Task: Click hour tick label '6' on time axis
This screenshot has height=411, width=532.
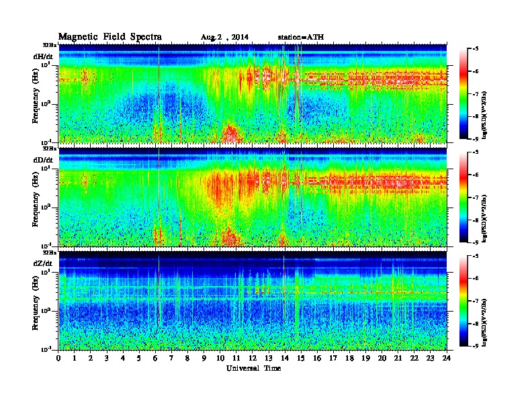Action: point(155,359)
